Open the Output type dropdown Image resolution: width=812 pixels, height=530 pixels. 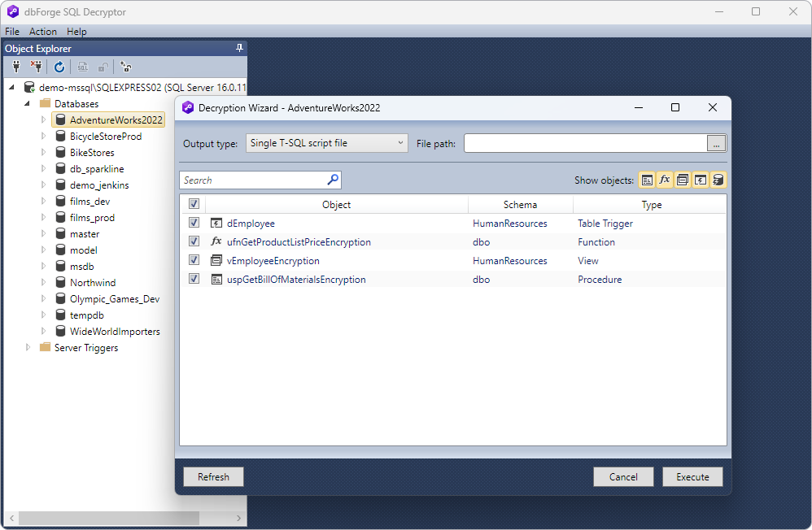tap(327, 143)
